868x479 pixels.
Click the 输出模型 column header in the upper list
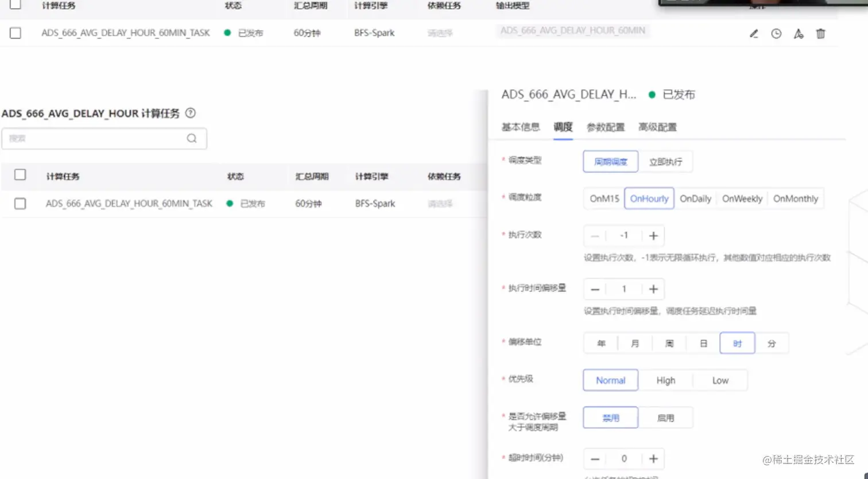coord(513,5)
